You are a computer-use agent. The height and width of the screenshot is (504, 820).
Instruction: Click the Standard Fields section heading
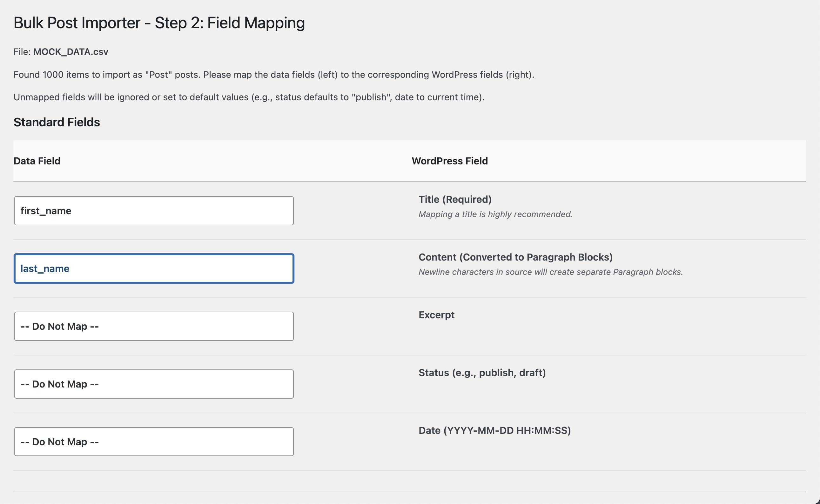pos(57,122)
